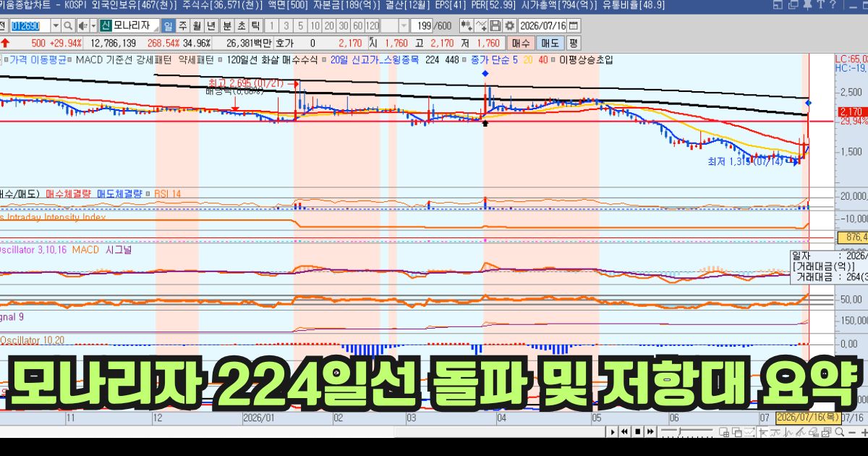Click the 2026/07/16(목) date marker
Viewport: 868px width, 456px height.
pyautogui.click(x=808, y=418)
